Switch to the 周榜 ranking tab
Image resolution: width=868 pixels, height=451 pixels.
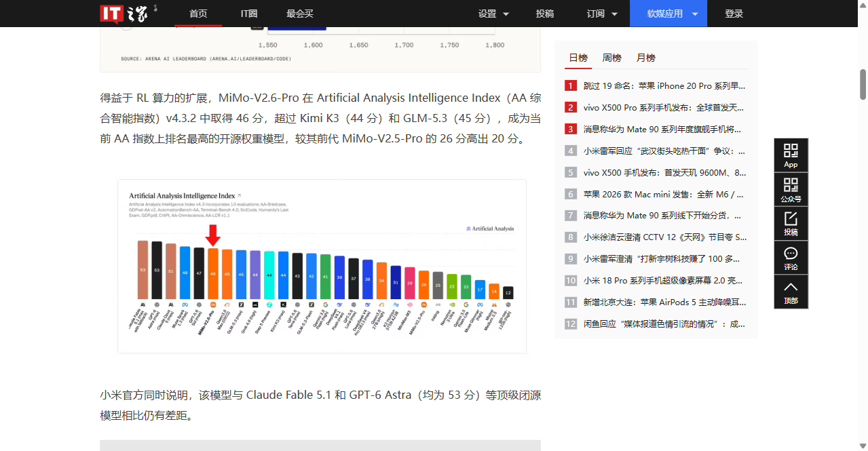pyautogui.click(x=611, y=58)
